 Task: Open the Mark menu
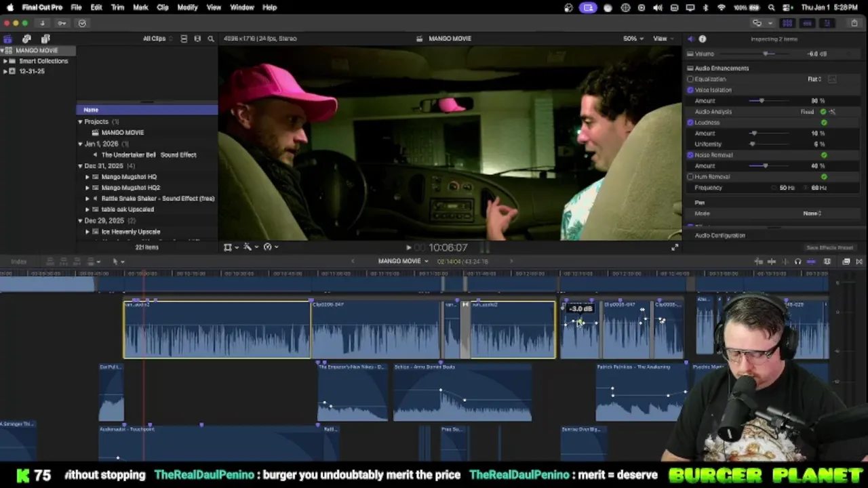pyautogui.click(x=140, y=7)
